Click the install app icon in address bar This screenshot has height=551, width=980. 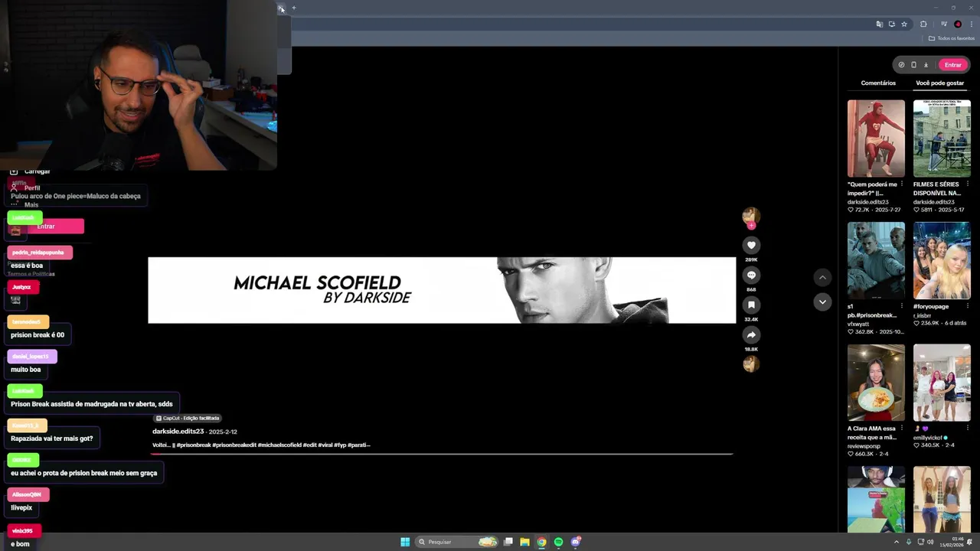[x=891, y=24]
